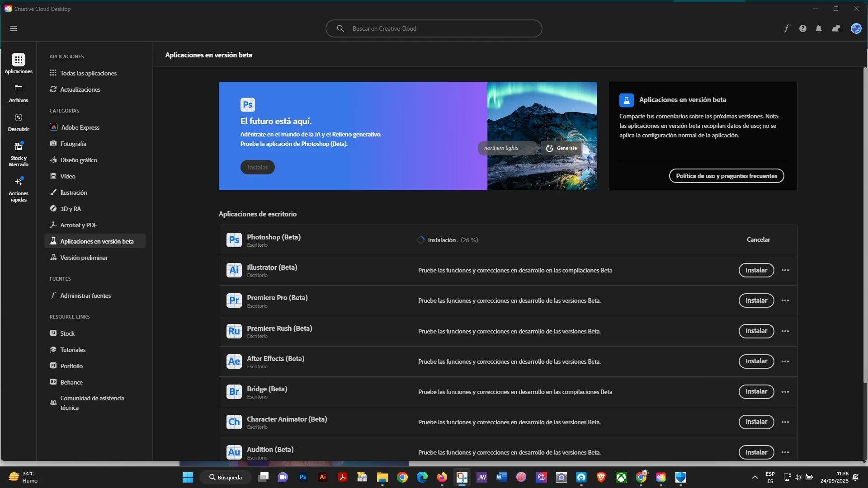Open the user account avatar
Viewport: 868px width, 488px height.
856,28
